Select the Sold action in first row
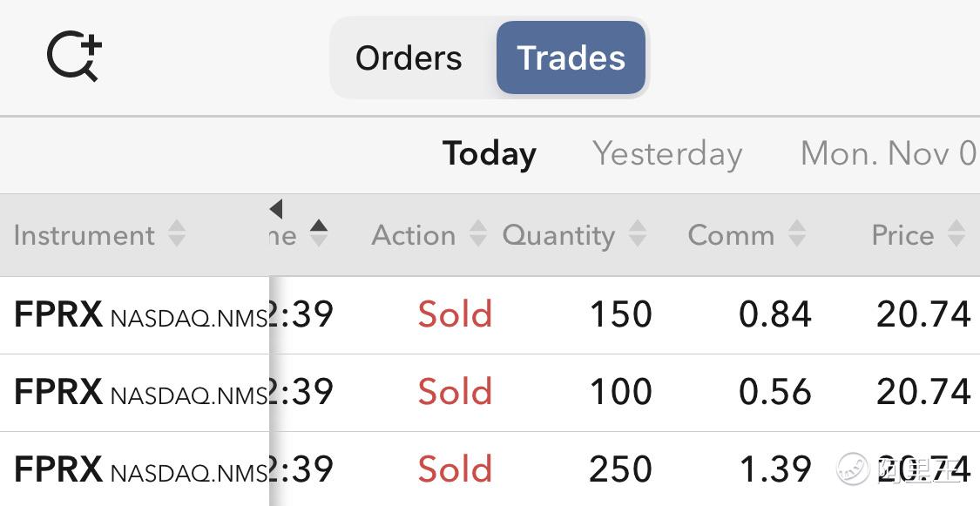The height and width of the screenshot is (506, 980). 455,314
